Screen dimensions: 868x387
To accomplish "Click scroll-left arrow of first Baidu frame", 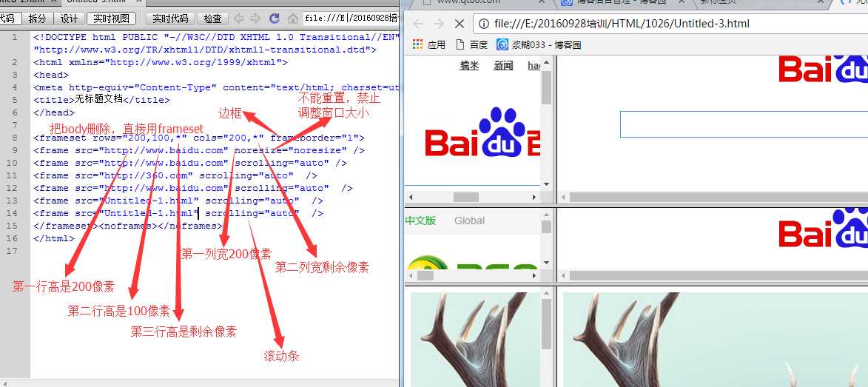I will 410,197.
